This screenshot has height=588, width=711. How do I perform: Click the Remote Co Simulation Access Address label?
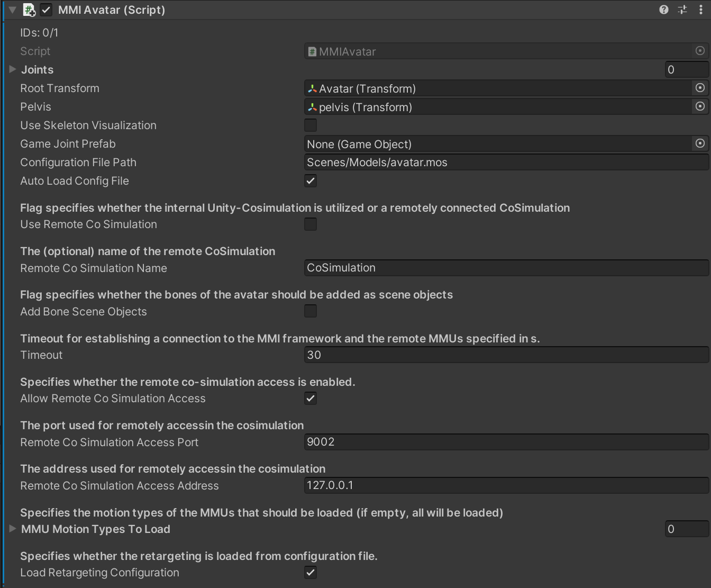click(120, 485)
